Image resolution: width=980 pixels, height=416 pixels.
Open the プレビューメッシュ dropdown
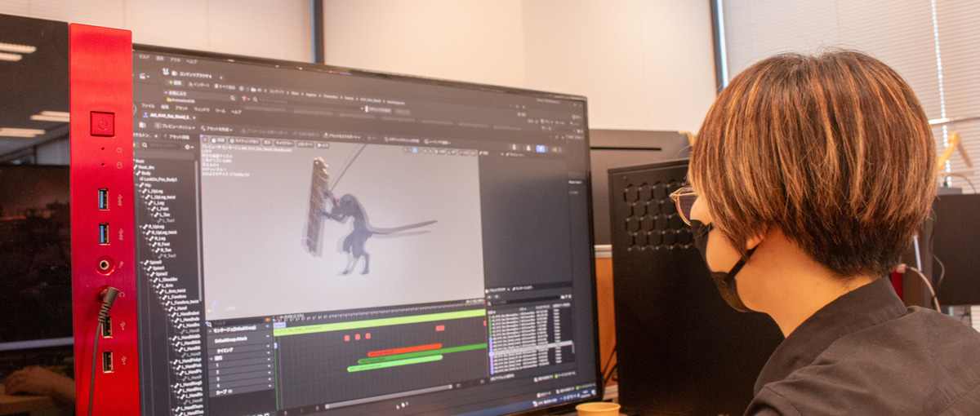pos(176,127)
